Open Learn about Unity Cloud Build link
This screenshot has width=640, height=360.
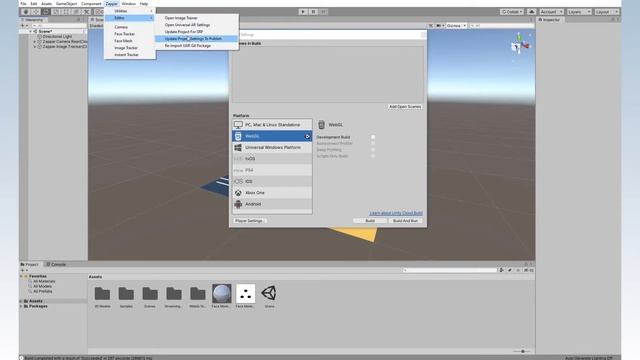(x=396, y=213)
